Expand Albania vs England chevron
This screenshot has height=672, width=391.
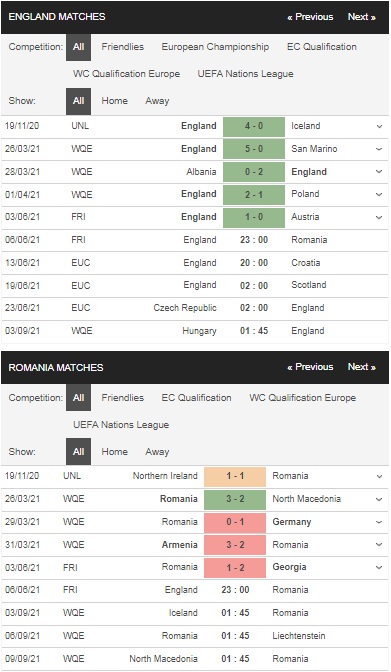pyautogui.click(x=379, y=172)
